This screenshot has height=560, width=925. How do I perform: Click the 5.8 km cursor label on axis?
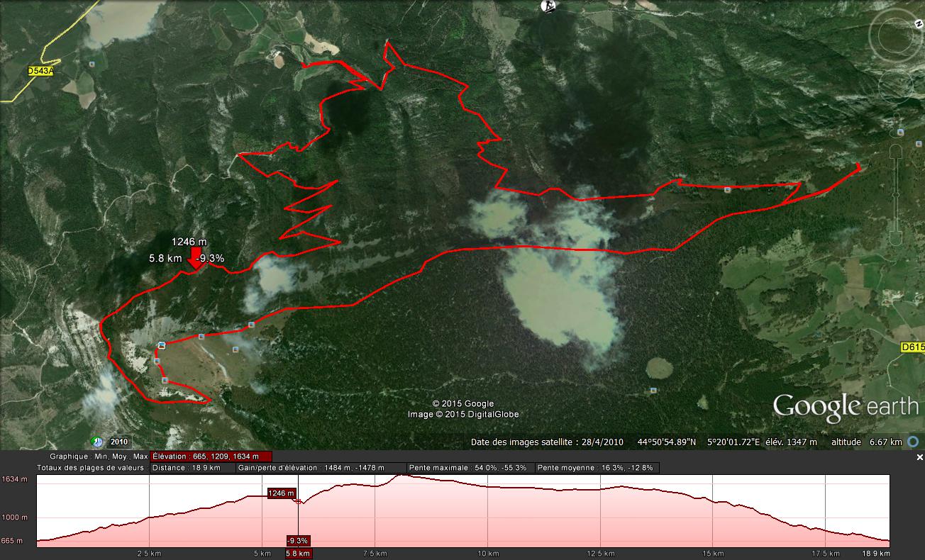click(298, 554)
